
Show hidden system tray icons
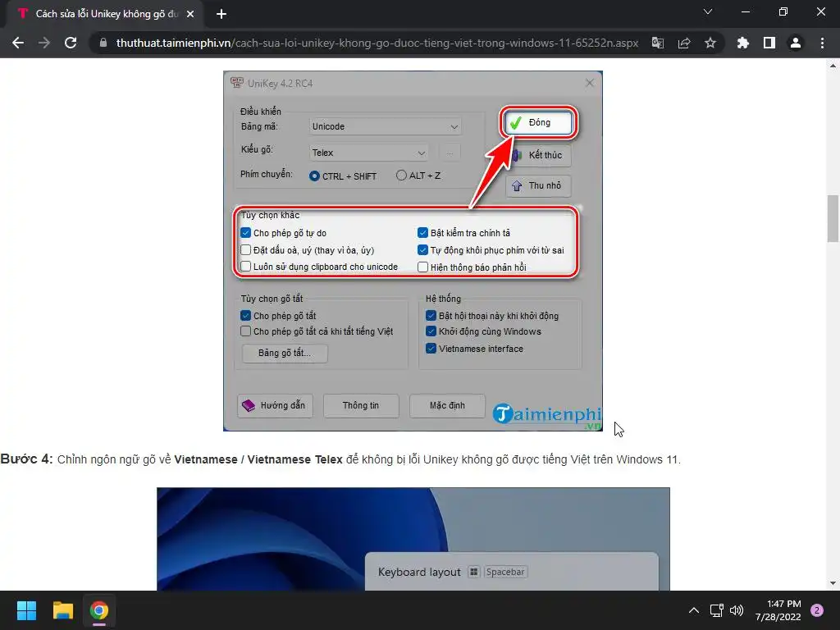pos(694,610)
